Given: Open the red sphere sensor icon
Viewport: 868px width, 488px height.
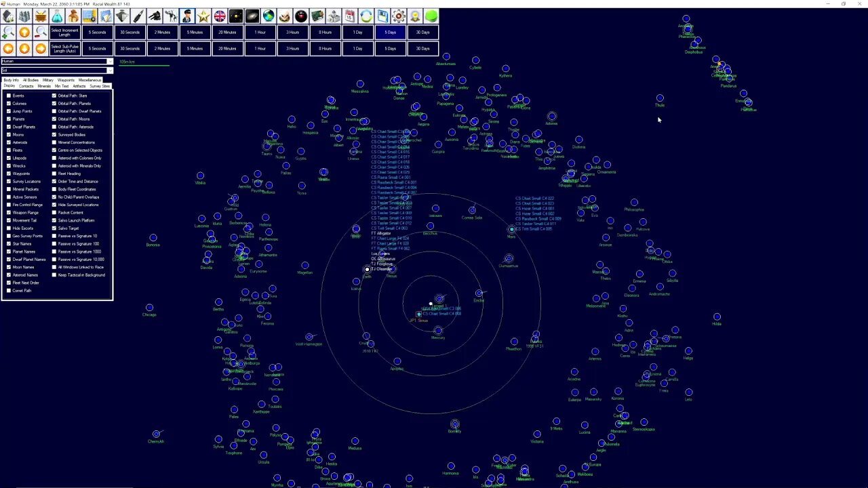Looking at the screenshot, I should click(301, 16).
